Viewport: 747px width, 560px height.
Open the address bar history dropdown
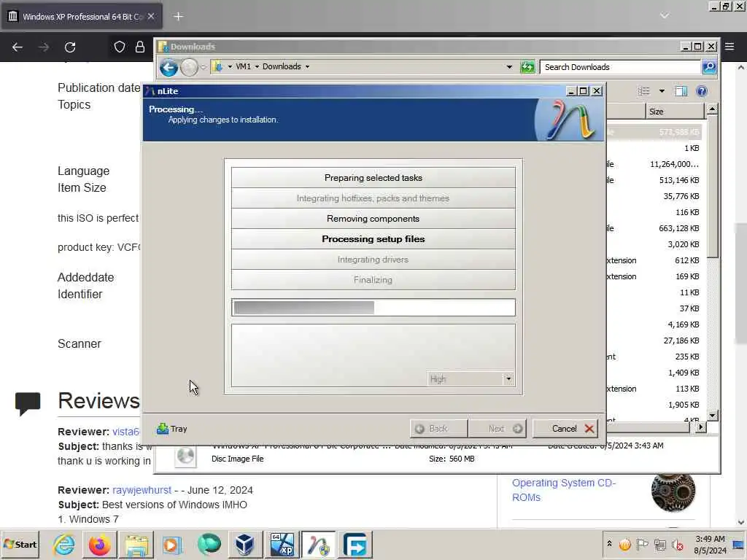(509, 67)
